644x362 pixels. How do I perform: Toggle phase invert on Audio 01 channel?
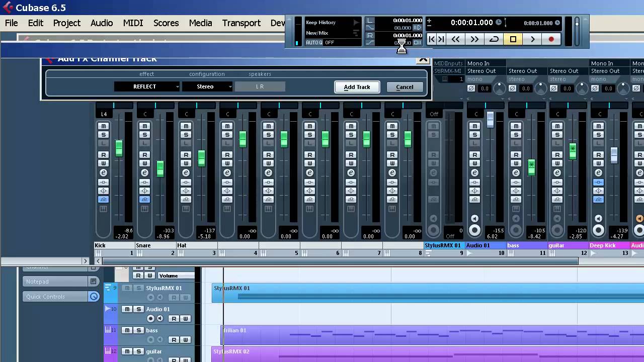pos(471,88)
